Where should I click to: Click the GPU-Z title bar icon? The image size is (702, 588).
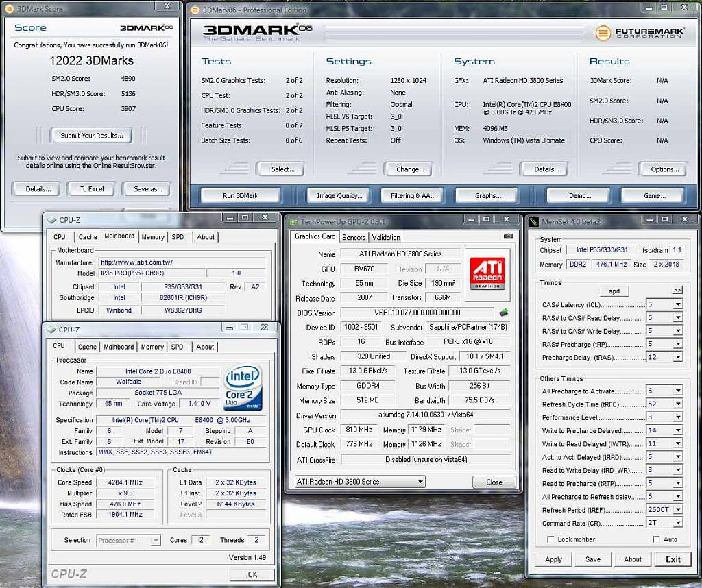[x=293, y=221]
